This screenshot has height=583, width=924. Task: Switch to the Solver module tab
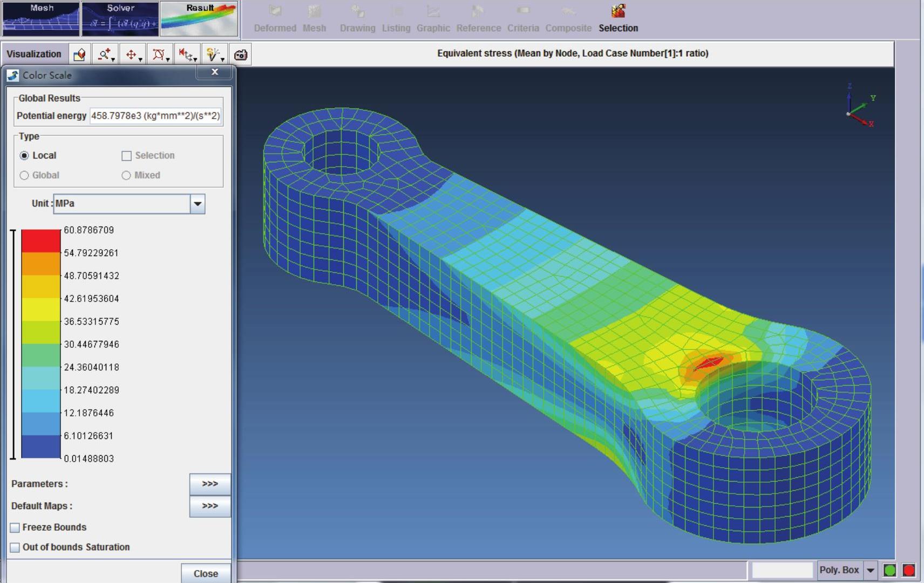[x=120, y=19]
